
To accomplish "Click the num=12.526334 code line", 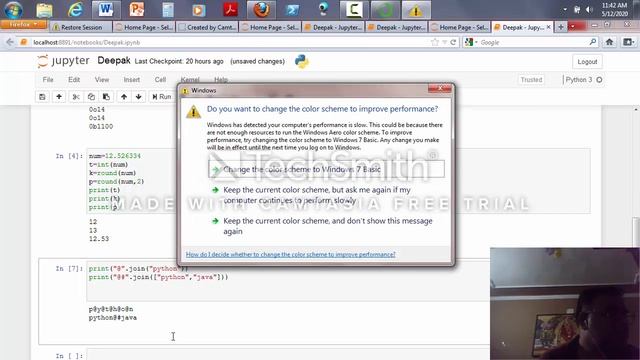I will [x=115, y=156].
